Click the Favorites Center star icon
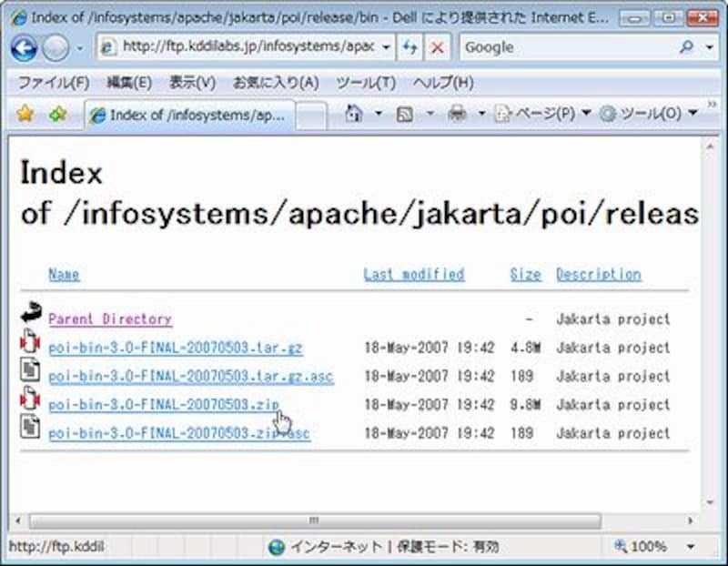The height and width of the screenshot is (566, 728). [25, 114]
